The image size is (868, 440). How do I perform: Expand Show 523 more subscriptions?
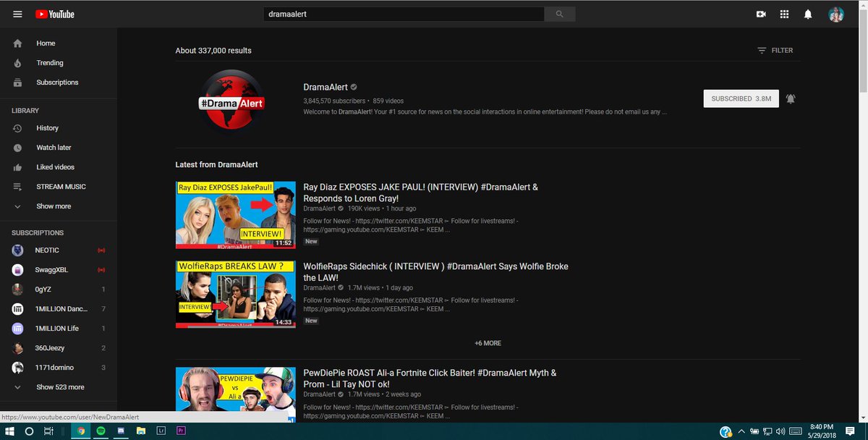click(59, 387)
